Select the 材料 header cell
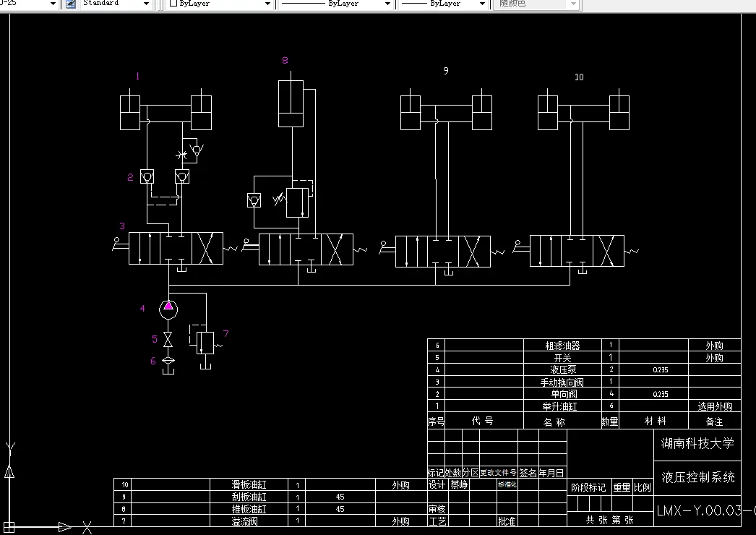This screenshot has width=756, height=535. pyautogui.click(x=656, y=421)
